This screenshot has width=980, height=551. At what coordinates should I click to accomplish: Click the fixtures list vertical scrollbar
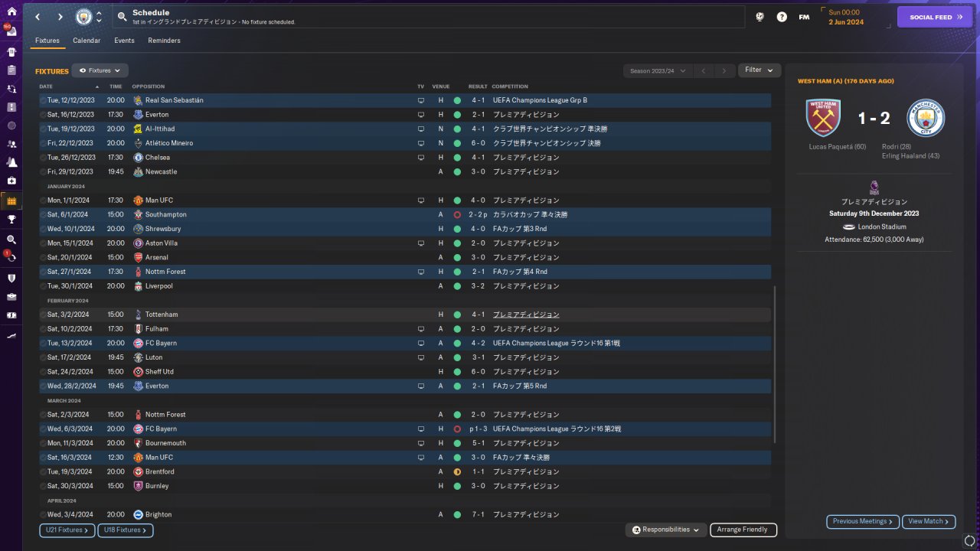pos(775,364)
